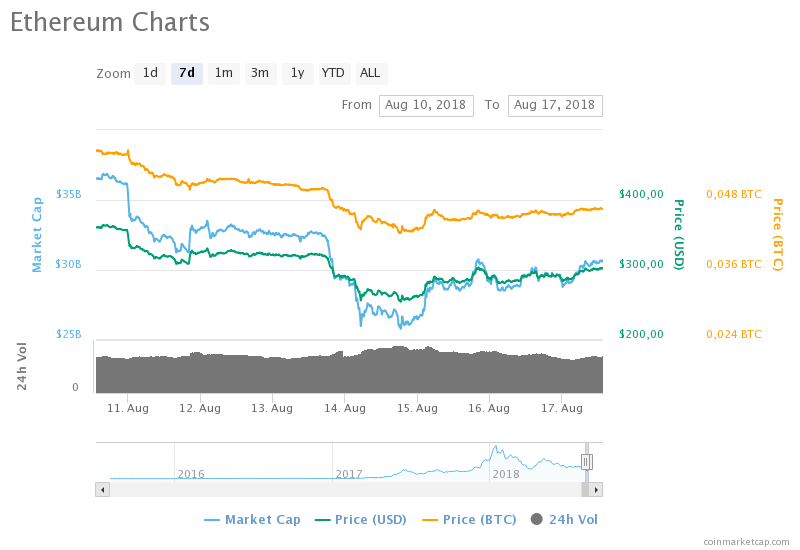800x550 pixels.
Task: Click the navigator scrollbar track
Action: click(340, 489)
